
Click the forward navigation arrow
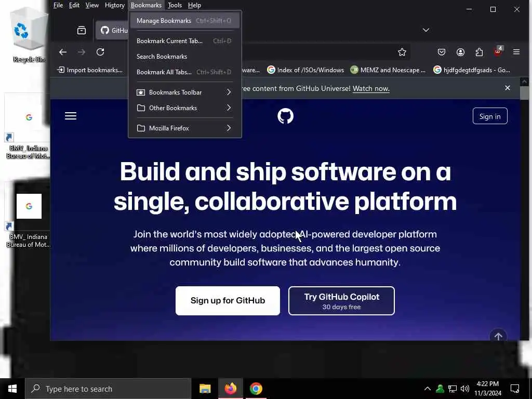(82, 52)
